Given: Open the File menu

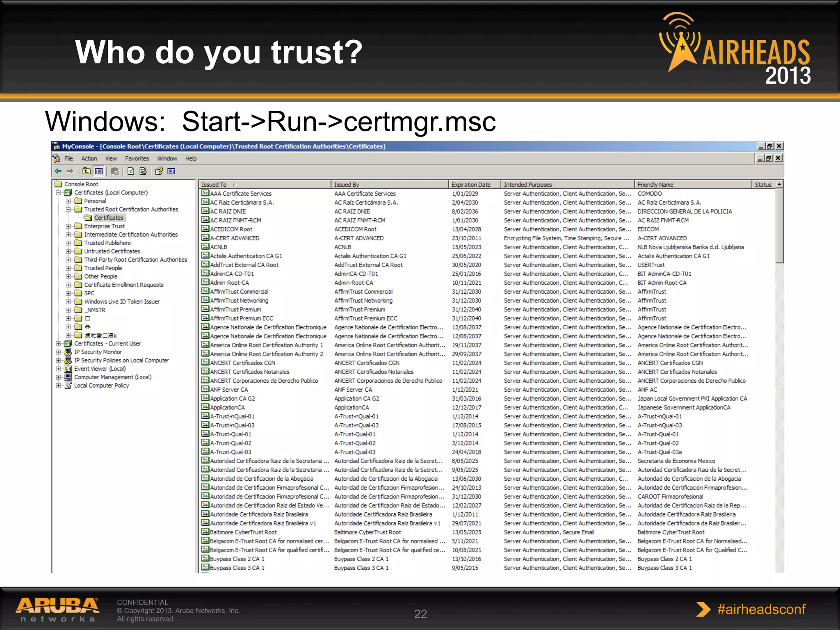Looking at the screenshot, I should pyautogui.click(x=68, y=158).
